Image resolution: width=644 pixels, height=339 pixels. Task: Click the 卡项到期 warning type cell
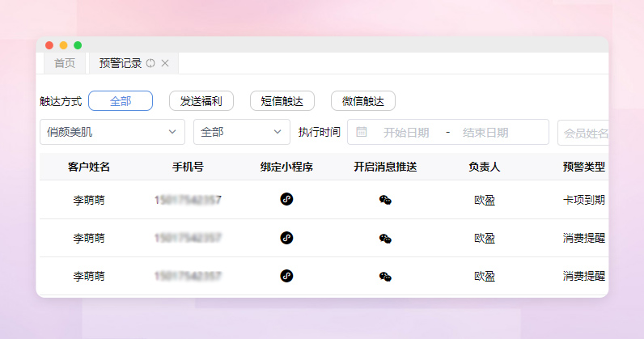click(583, 200)
